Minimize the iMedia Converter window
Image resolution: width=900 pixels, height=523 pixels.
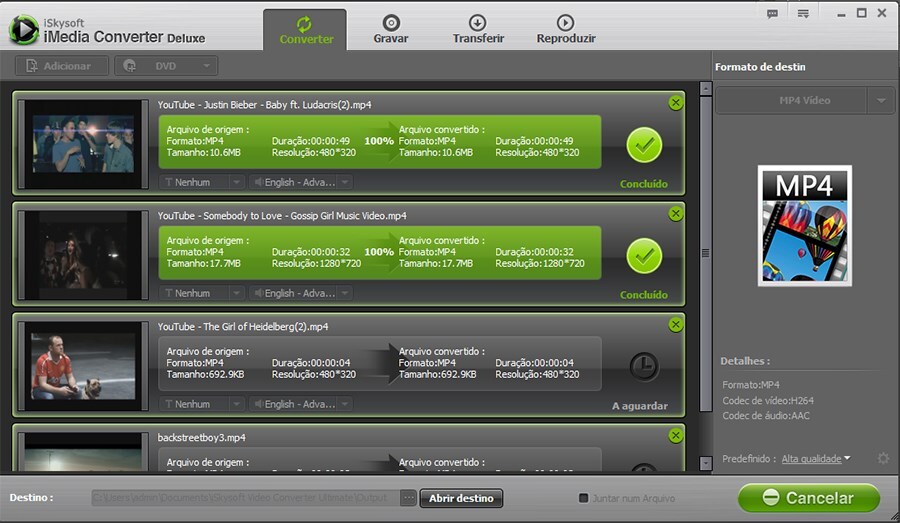841,14
